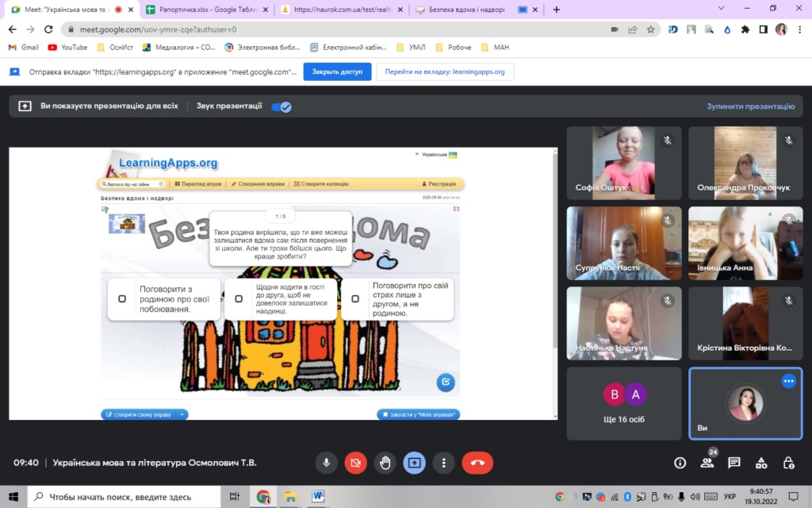The height and width of the screenshot is (508, 812).
Task: Open meeting details info icon
Action: 680,463
